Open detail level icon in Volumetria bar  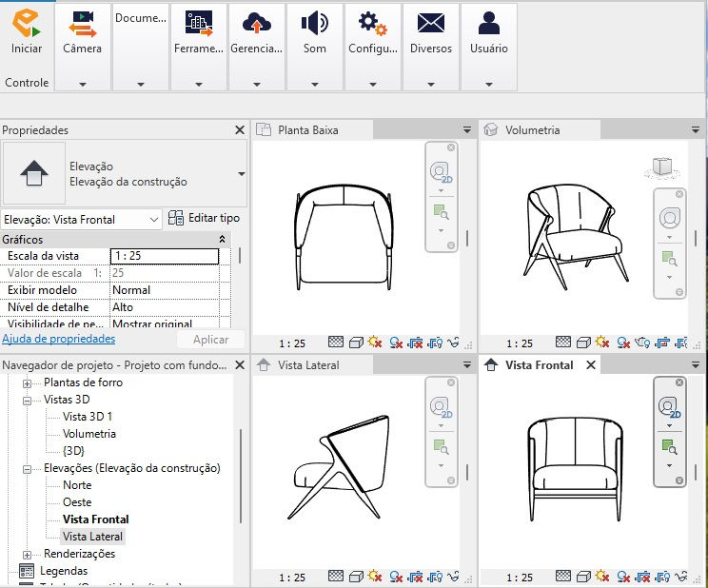click(x=563, y=343)
